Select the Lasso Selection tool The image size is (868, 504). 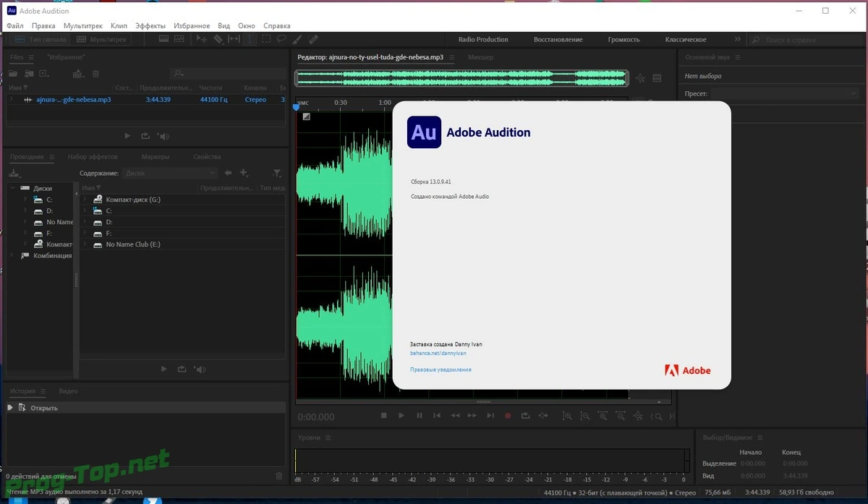coord(281,39)
